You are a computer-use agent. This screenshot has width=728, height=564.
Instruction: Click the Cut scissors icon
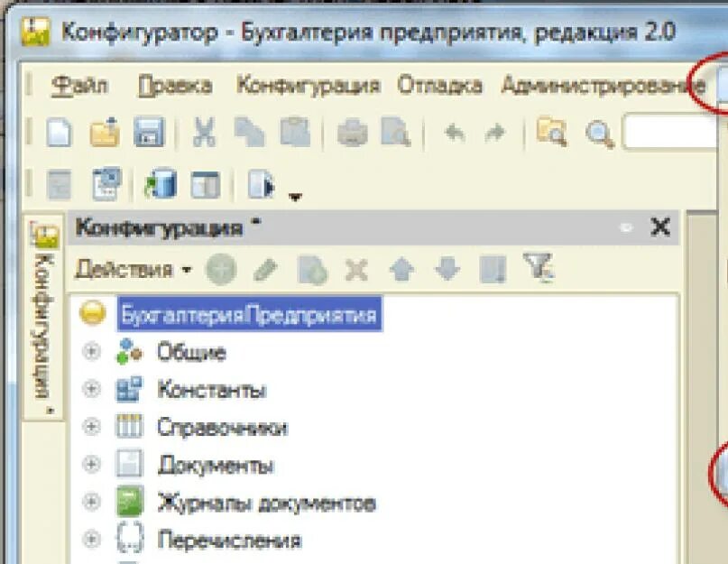[x=204, y=133]
